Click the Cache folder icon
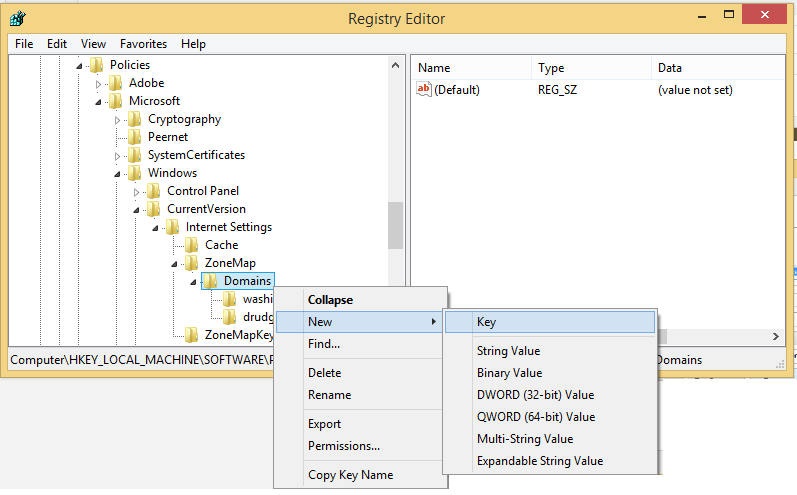This screenshot has width=797, height=495. click(x=192, y=245)
